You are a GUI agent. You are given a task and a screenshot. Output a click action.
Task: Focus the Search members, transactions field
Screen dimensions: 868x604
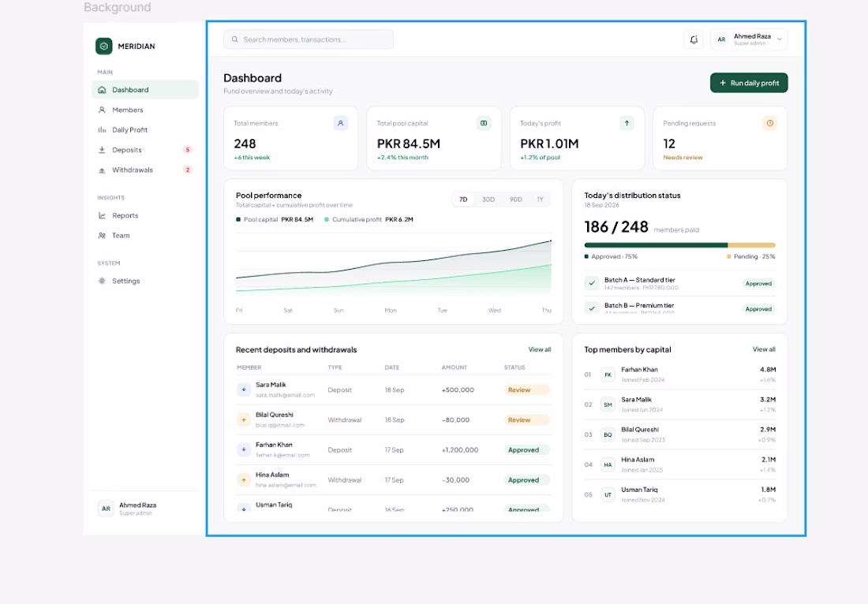(x=309, y=39)
